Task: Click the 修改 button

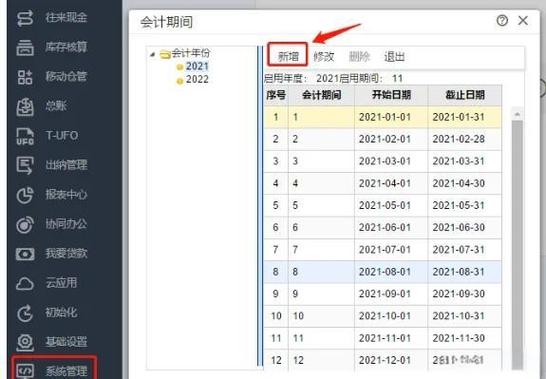Action: coord(324,56)
